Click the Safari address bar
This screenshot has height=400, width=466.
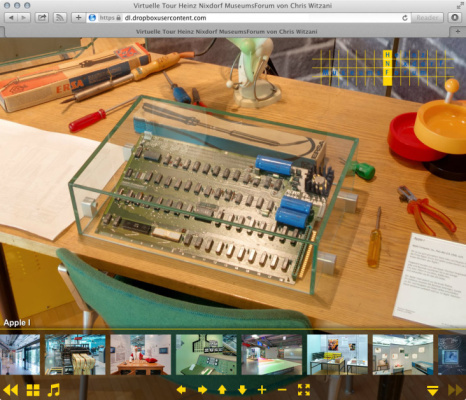pyautogui.click(x=247, y=18)
